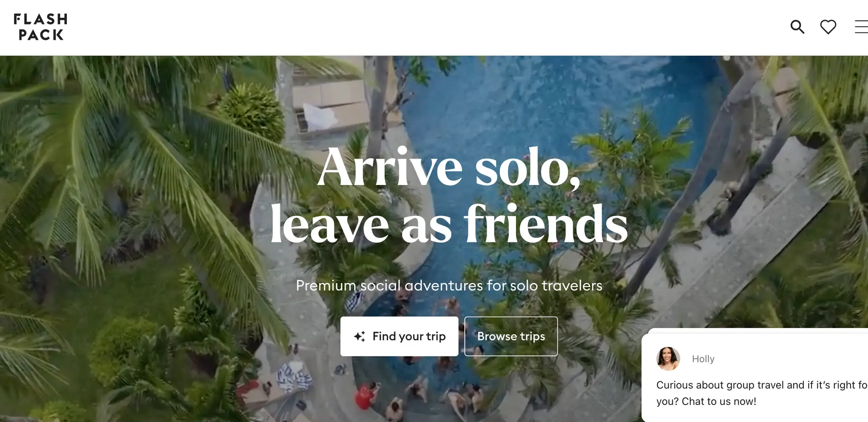Select the Find your trip button label
Viewport: 868px width, 422px height.
tap(409, 337)
